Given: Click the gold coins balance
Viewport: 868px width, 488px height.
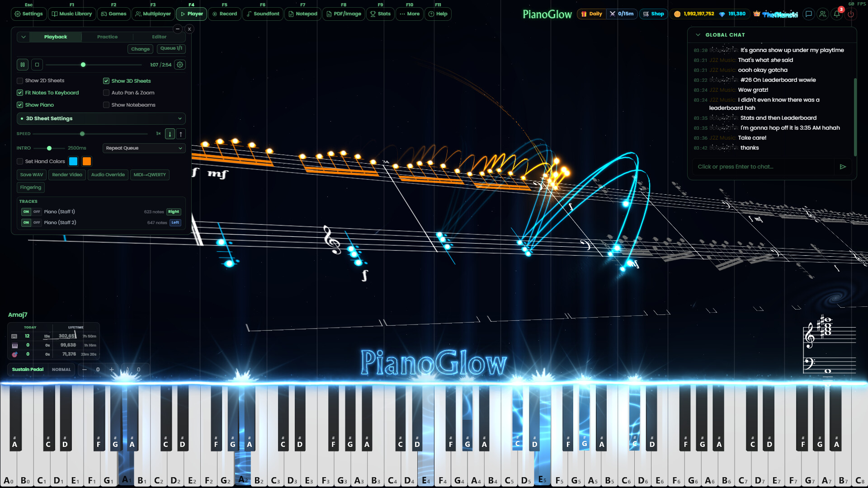Looking at the screenshot, I should (x=694, y=14).
